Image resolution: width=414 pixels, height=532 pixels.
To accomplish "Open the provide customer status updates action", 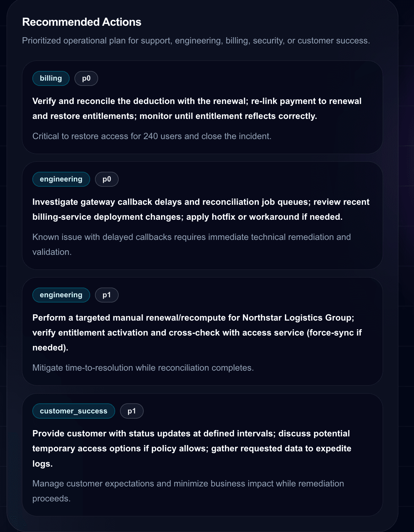I will (x=192, y=449).
